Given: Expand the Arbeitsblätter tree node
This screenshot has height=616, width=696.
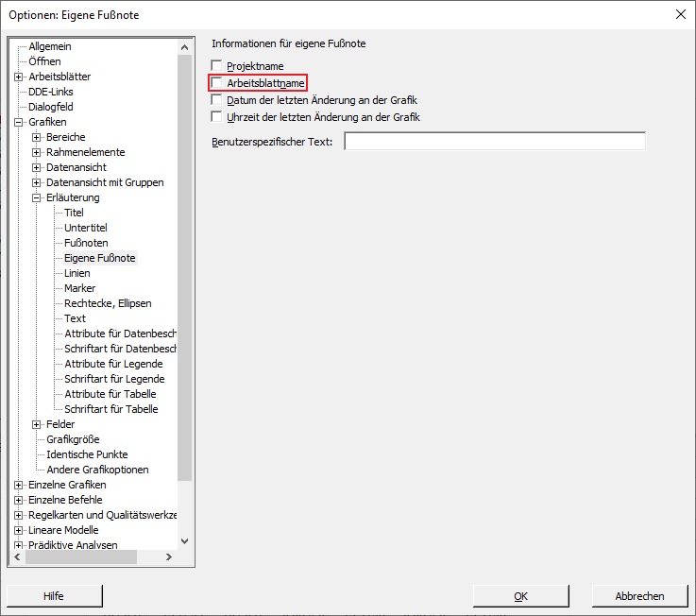Looking at the screenshot, I should click(18, 77).
